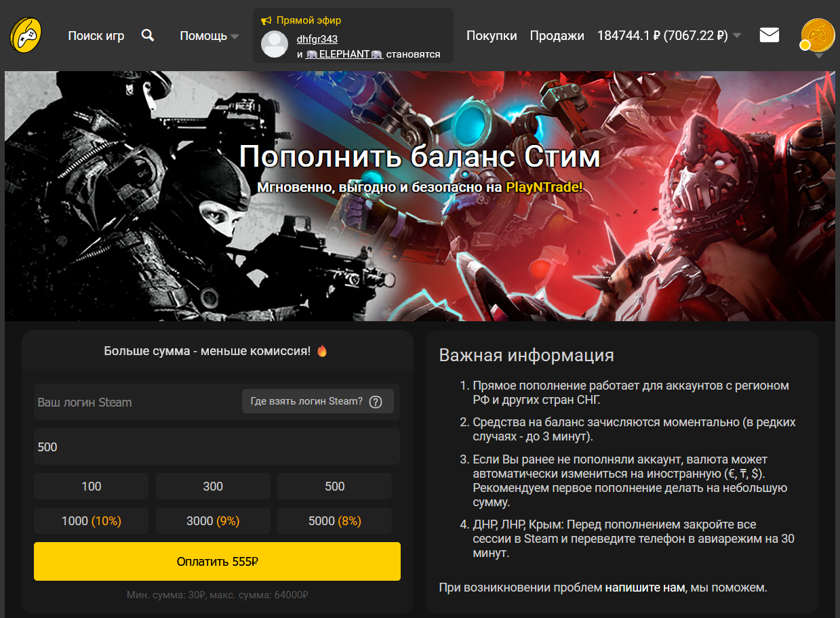The height and width of the screenshot is (618, 840).
Task: Pick the 5000 (8%) amount preset
Action: click(334, 521)
